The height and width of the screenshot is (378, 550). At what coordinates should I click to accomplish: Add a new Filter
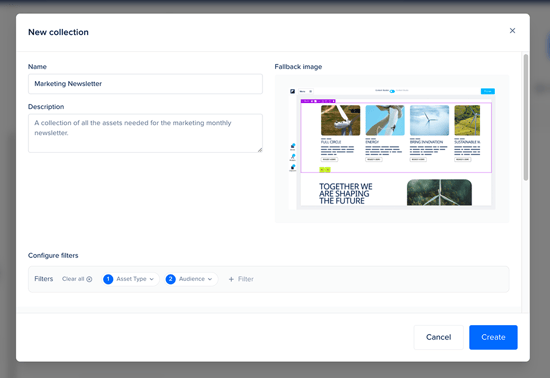click(241, 279)
